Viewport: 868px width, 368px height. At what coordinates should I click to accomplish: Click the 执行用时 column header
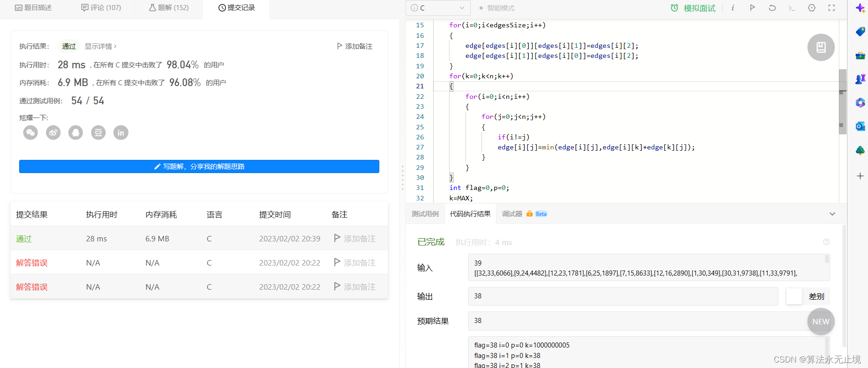point(102,215)
